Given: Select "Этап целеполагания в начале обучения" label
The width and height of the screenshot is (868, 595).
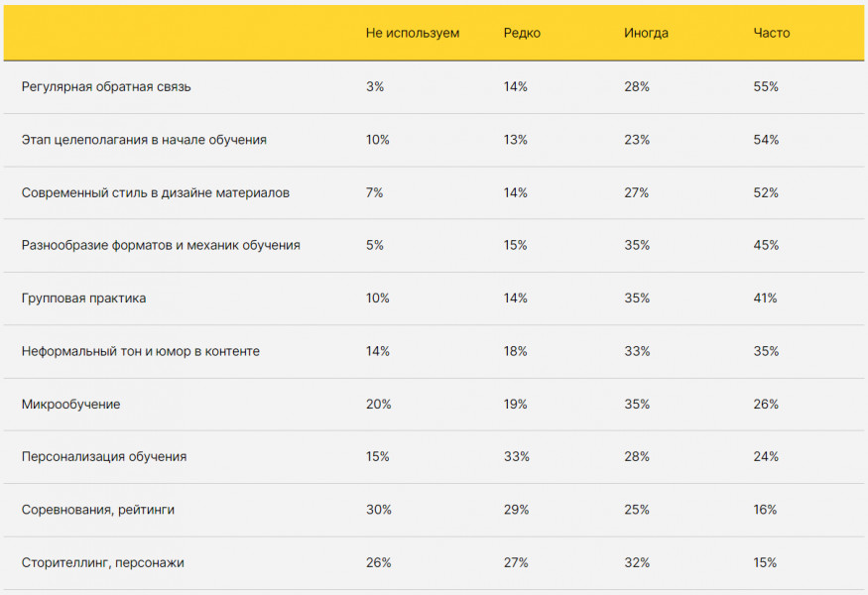Looking at the screenshot, I should pos(144,140).
